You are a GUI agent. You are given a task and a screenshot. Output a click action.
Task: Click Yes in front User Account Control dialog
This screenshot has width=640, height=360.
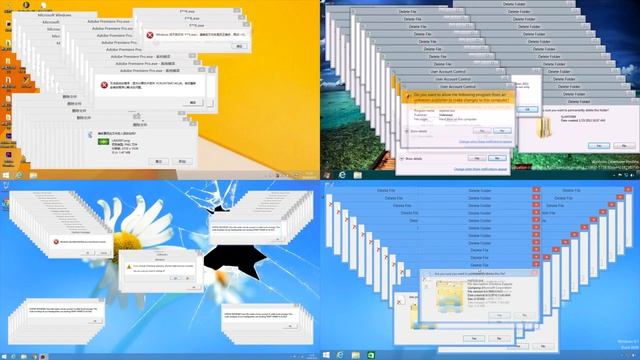tap(482, 131)
